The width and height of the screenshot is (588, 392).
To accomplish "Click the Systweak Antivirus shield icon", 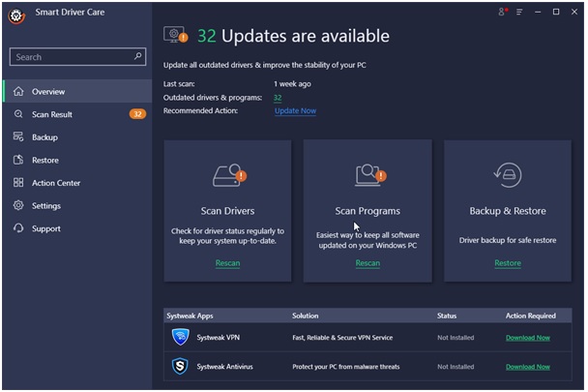I will (180, 367).
